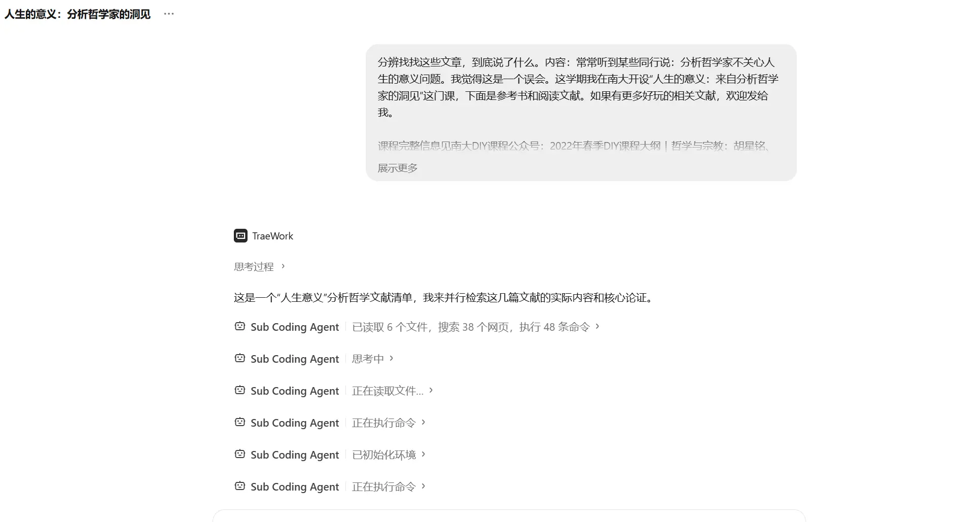Click the Sub Coding Agent label beside 正在读取文件
Viewport: 980px width, 522px height.
[x=295, y=391]
